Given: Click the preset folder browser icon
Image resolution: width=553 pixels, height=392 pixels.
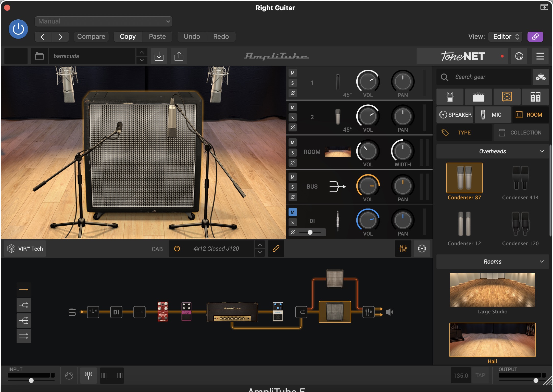Looking at the screenshot, I should coord(39,56).
